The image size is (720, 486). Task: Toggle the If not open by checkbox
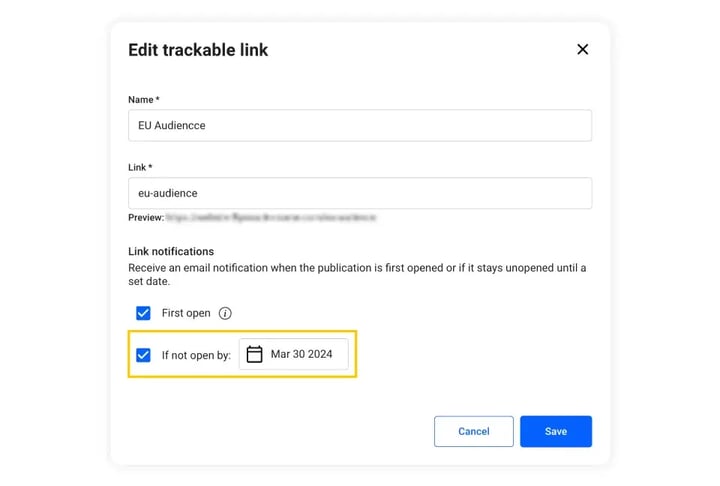(x=143, y=355)
